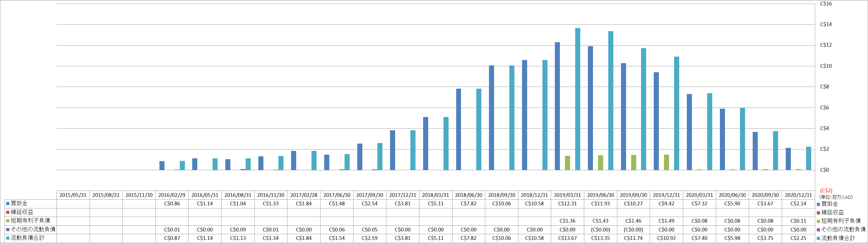
Task: Click the C$7.82 買掛金 cell for 2018/06/30
Action: [x=469, y=204]
